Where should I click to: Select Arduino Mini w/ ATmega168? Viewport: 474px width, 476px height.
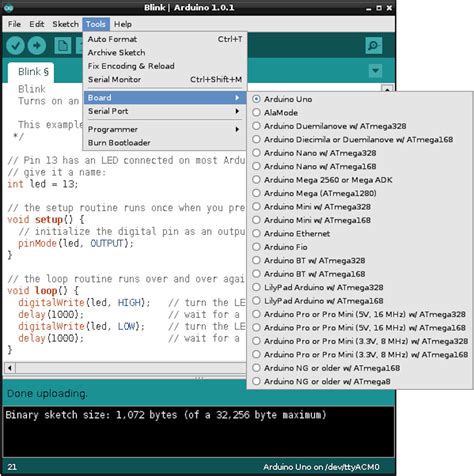(360, 220)
